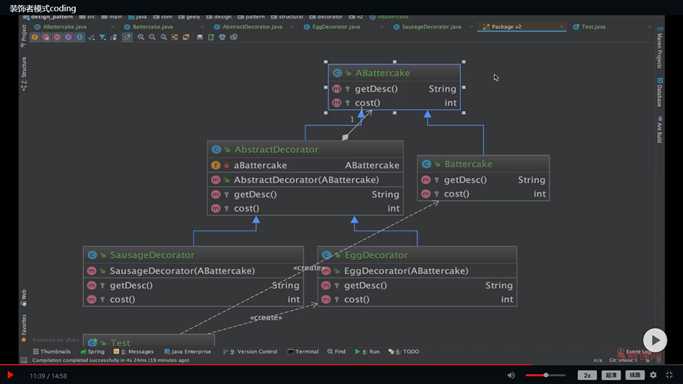Select the ABattercake class node header
Viewport: 683px width, 384px height.
395,73
